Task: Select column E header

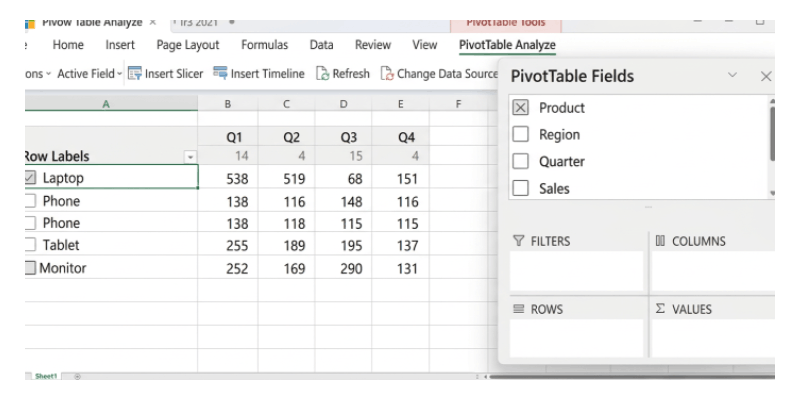Action: click(401, 104)
